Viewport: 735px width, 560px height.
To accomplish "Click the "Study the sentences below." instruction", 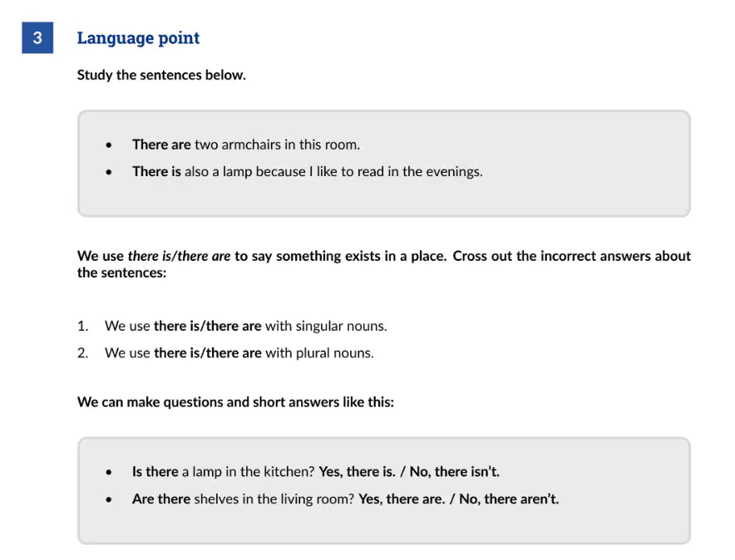I will 161,75.
